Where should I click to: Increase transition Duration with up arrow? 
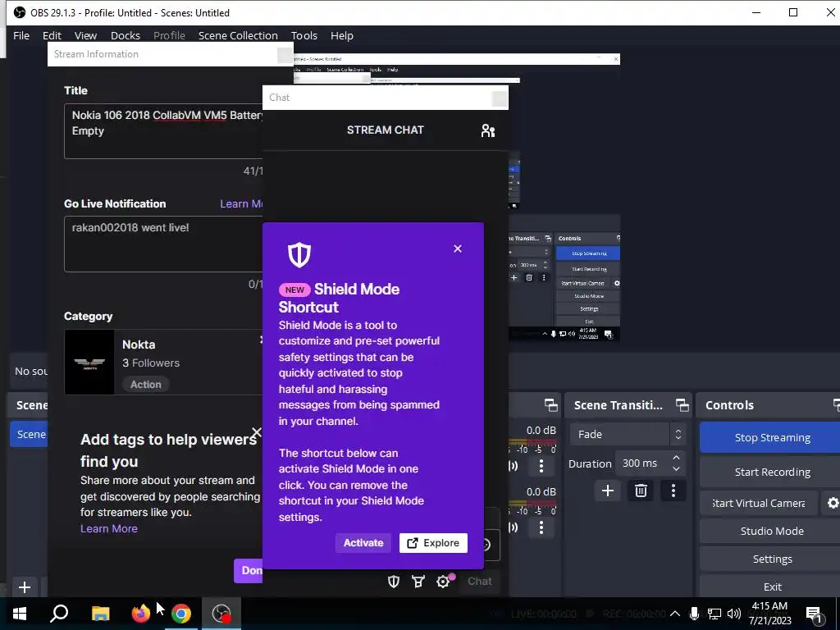tap(676, 458)
